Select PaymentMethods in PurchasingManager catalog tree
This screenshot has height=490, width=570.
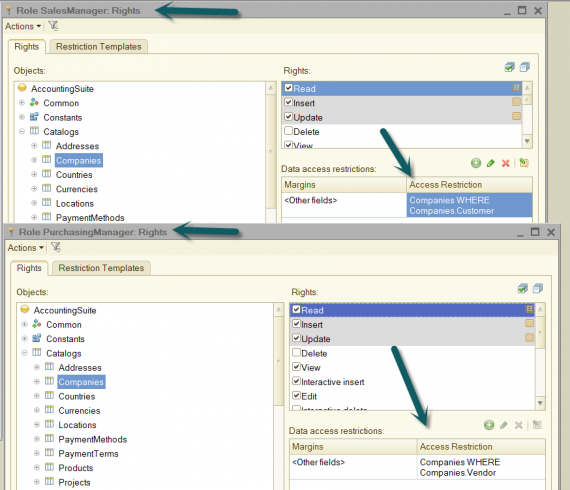click(x=93, y=439)
